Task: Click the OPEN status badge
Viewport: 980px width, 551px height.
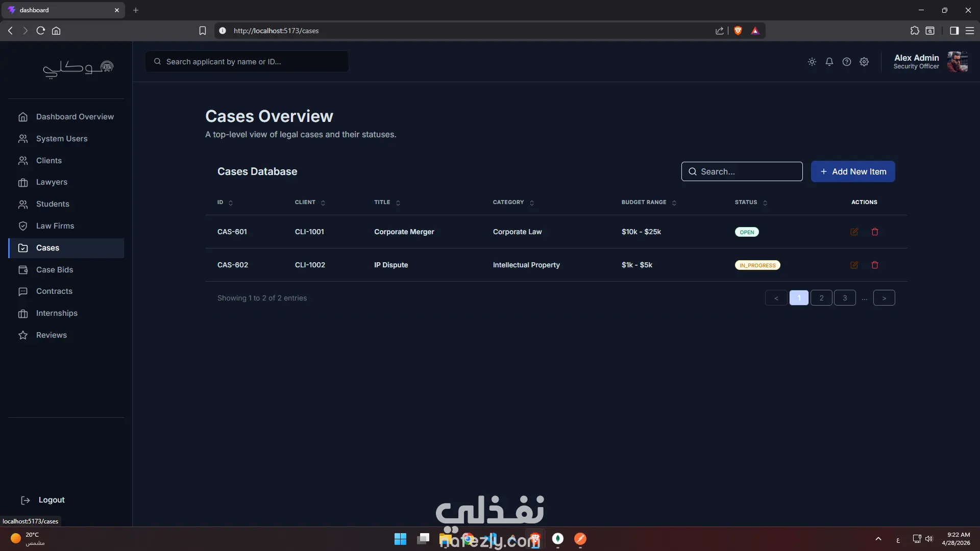Action: click(747, 232)
